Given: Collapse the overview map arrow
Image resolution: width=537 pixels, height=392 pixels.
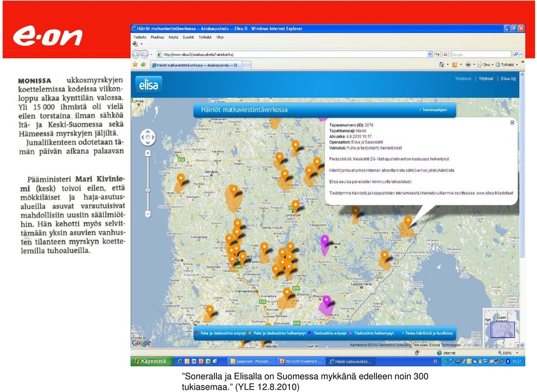Looking at the screenshot, I should (x=517, y=345).
